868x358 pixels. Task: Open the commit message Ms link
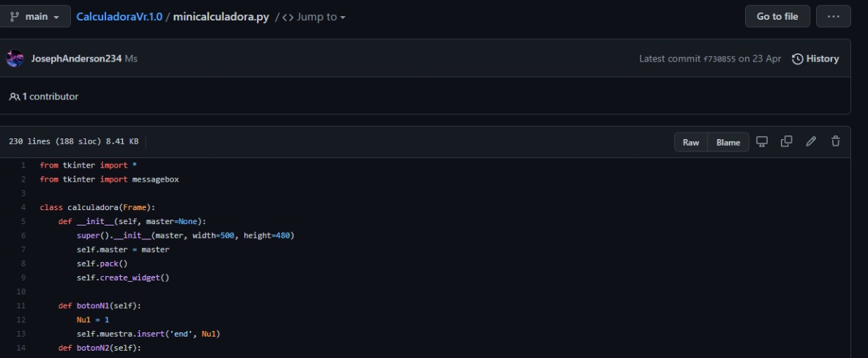131,59
